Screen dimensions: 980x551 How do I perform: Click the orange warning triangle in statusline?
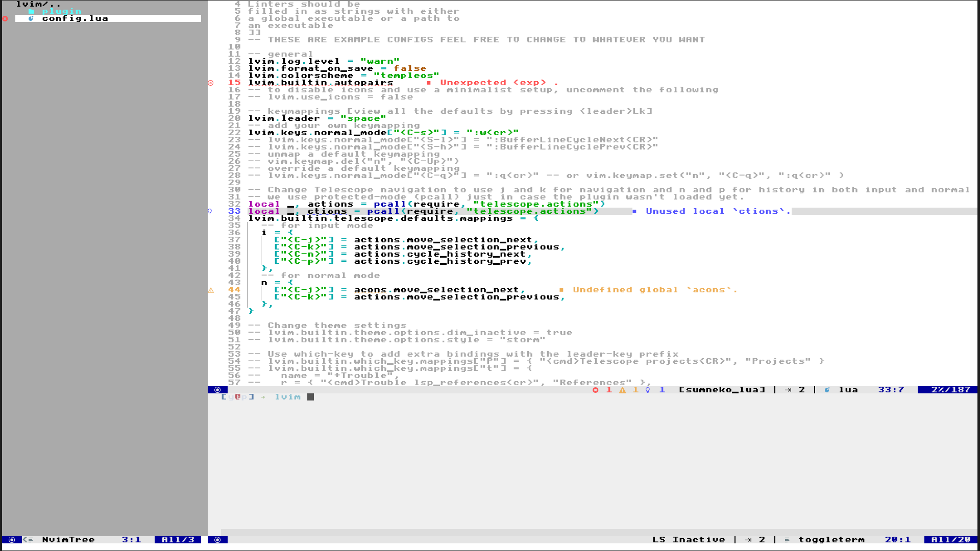[x=622, y=390]
